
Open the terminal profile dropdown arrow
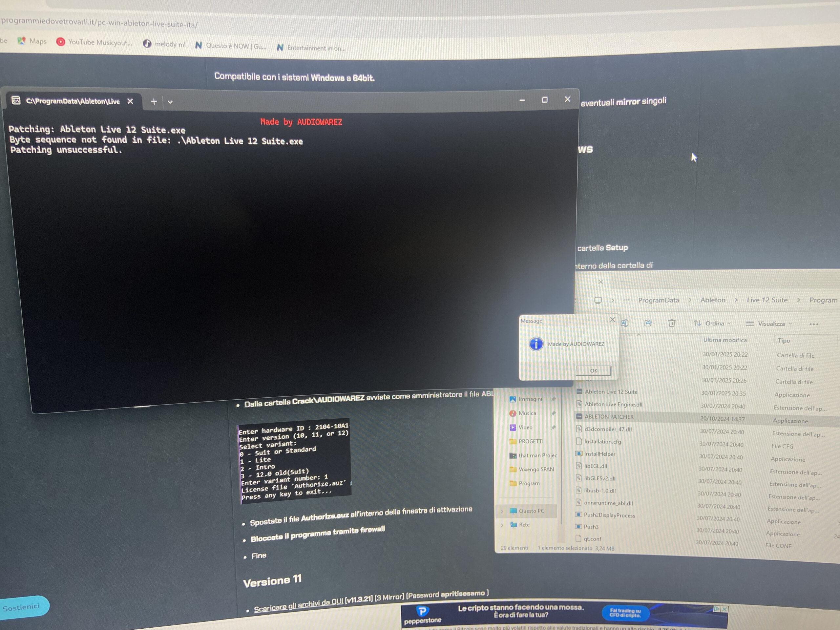coord(170,102)
